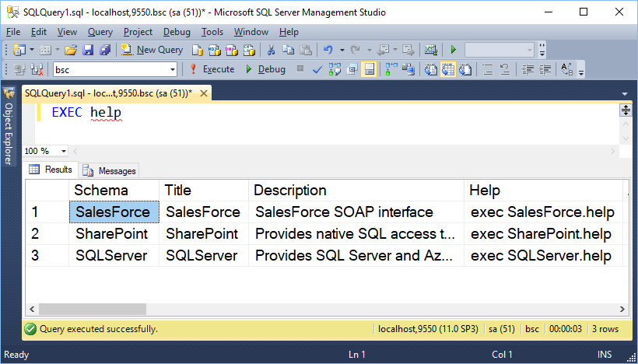Screen dimensions: 638x364
Task: Click the Execute button
Action: pos(212,69)
